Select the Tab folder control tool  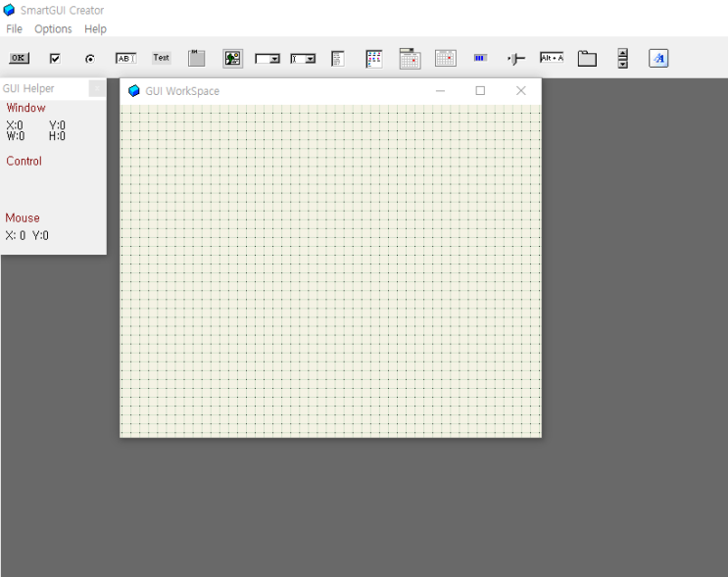(x=587, y=59)
